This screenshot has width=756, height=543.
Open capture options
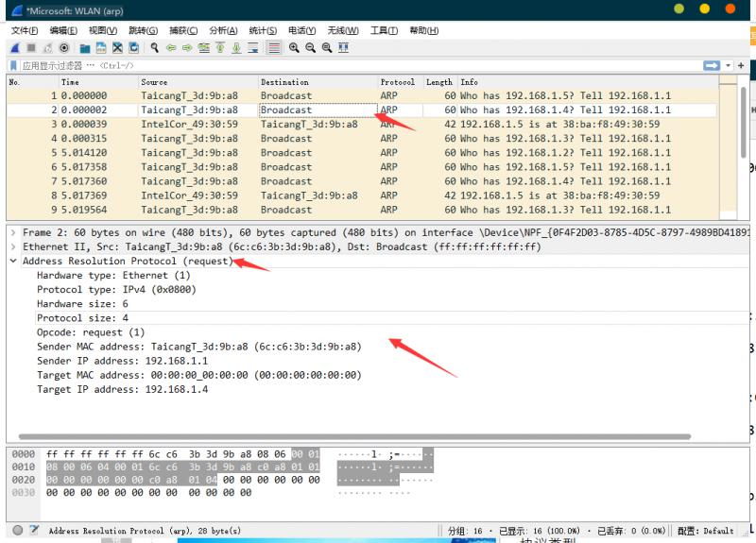pyautogui.click(x=64, y=48)
